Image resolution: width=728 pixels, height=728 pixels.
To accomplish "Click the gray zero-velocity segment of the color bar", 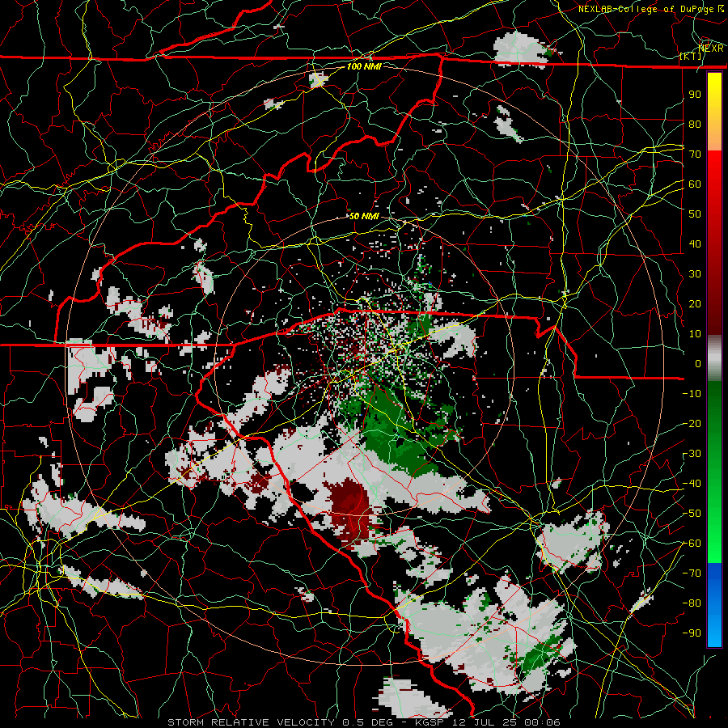I will [x=714, y=358].
